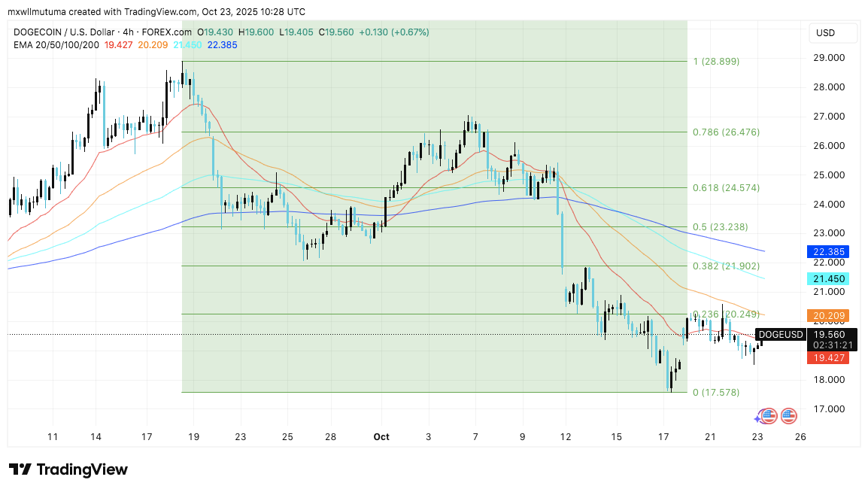The image size is (868, 492).
Task: Select the 1 (28.899) Fibonacci level label
Action: pos(715,61)
